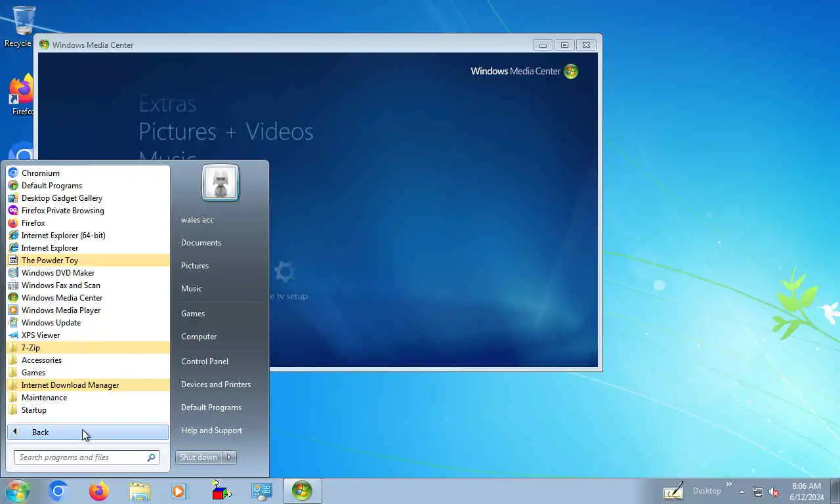Open Control Panel
This screenshot has height=504, width=840.
tap(205, 362)
